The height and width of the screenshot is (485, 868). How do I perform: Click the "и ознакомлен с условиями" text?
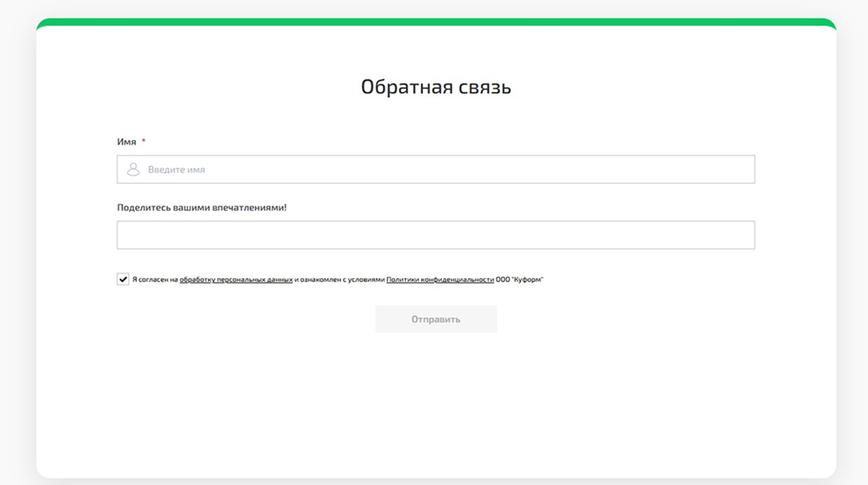(x=340, y=280)
